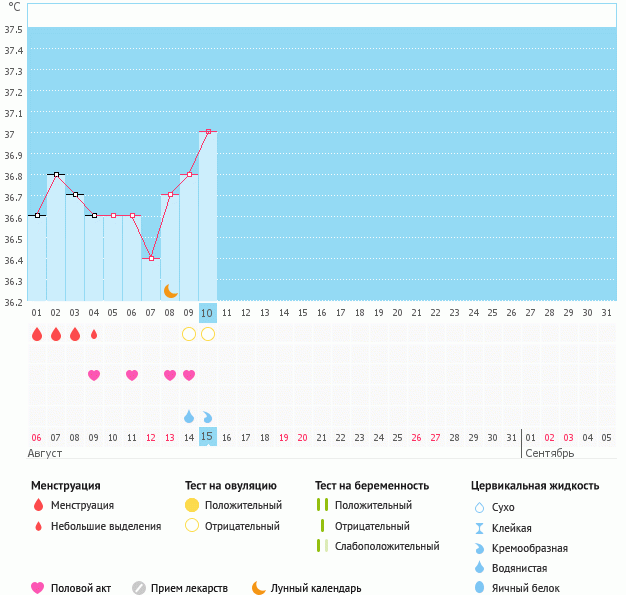
Task: Click highlighted cycle day 10 label
Action: pos(208,313)
